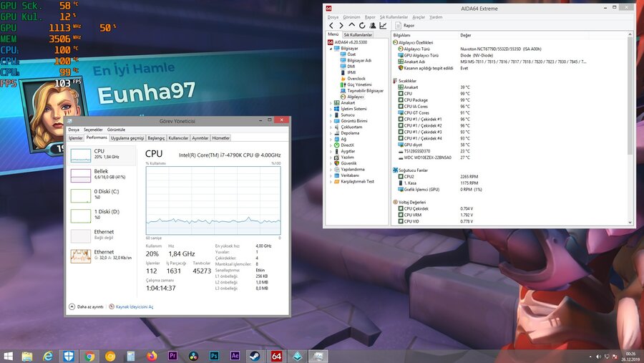Select Bilgisayar Adı tree item

point(359,60)
